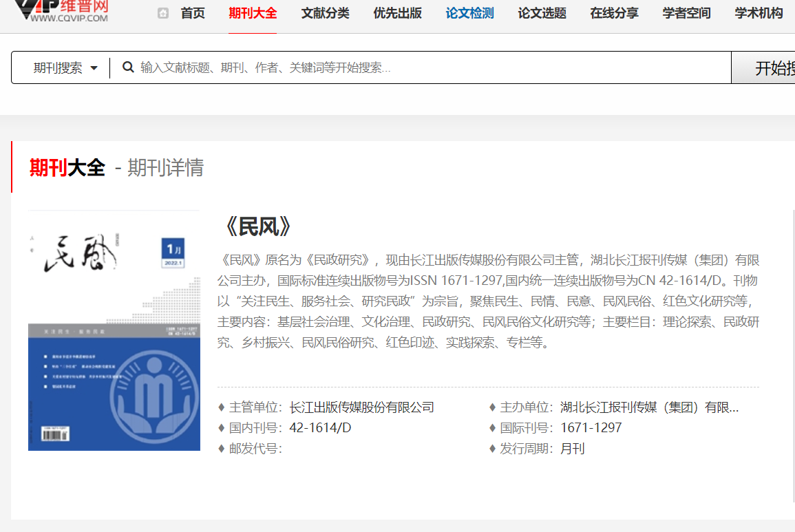Go to the 首页 menu item
Viewport: 795px width, 532px height.
coord(193,13)
